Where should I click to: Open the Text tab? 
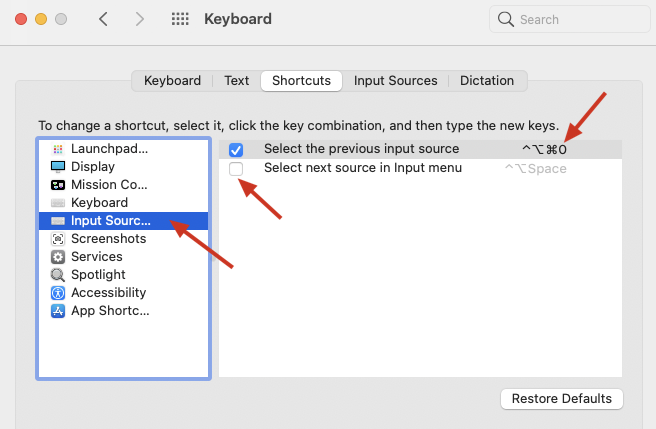click(237, 81)
